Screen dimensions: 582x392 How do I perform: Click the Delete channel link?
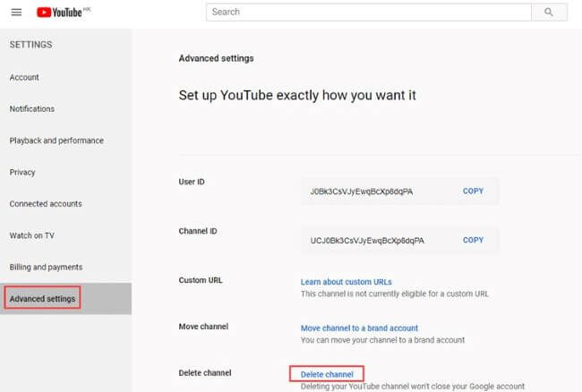point(327,374)
